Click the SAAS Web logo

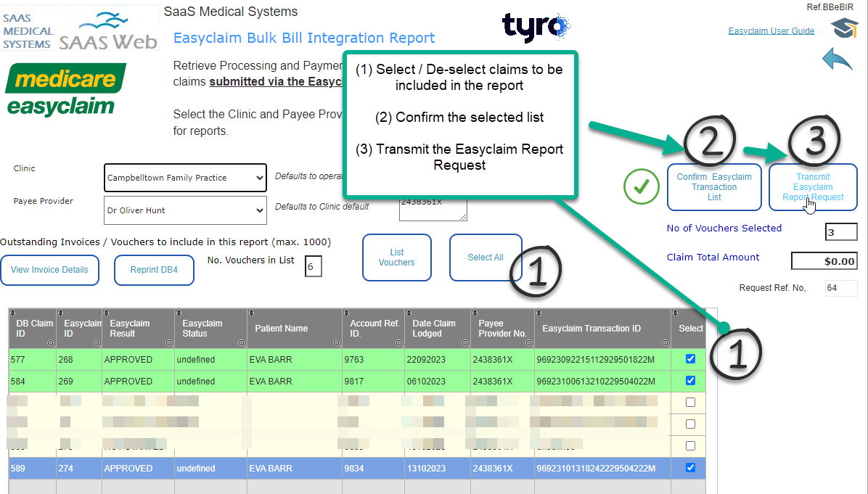pyautogui.click(x=108, y=33)
